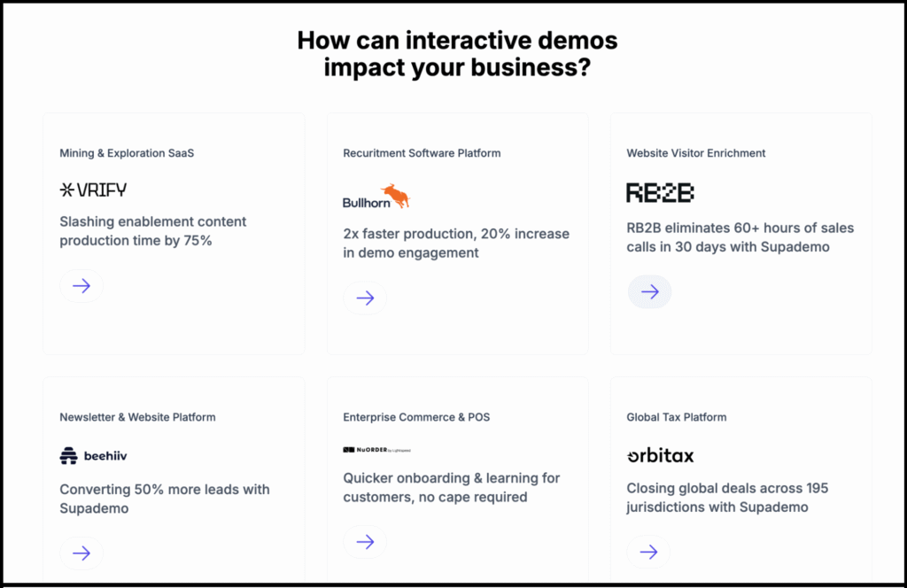Read 'RB2B eliminates 60+ hours' story
This screenshot has width=907, height=588.
pyautogui.click(x=740, y=237)
